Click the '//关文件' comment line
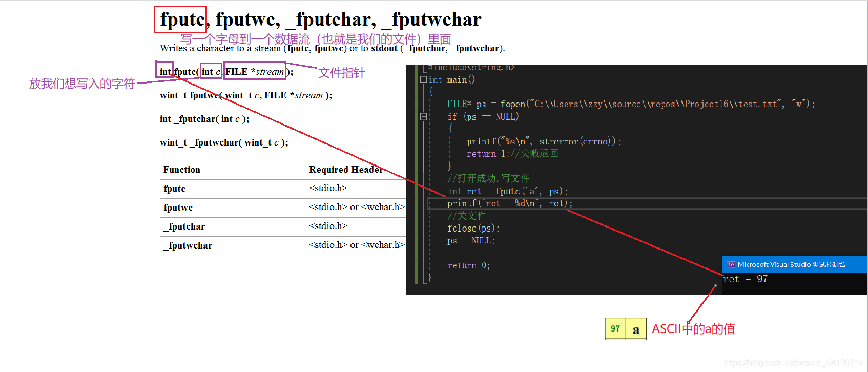This screenshot has width=868, height=372. click(x=466, y=216)
